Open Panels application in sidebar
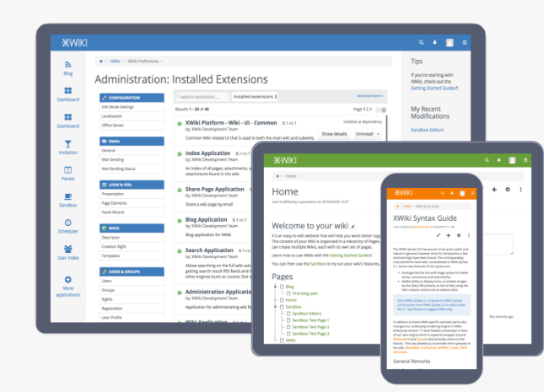The height and width of the screenshot is (392, 544). [x=68, y=174]
